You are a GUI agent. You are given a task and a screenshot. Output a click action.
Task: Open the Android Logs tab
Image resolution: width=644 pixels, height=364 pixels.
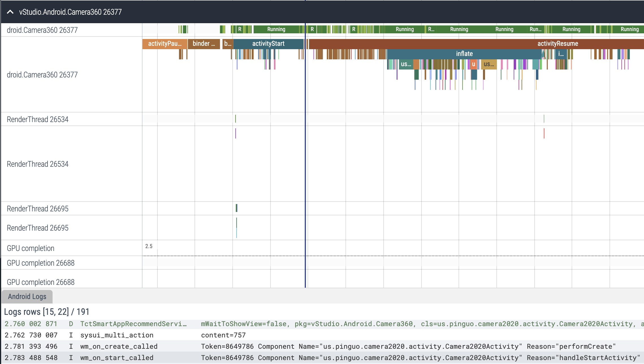click(x=27, y=296)
